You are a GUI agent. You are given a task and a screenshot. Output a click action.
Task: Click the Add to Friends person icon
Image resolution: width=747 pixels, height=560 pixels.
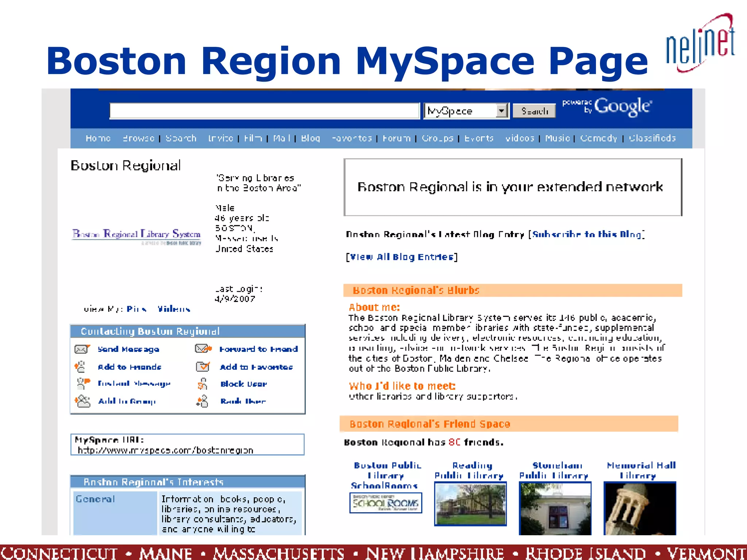click(80, 366)
